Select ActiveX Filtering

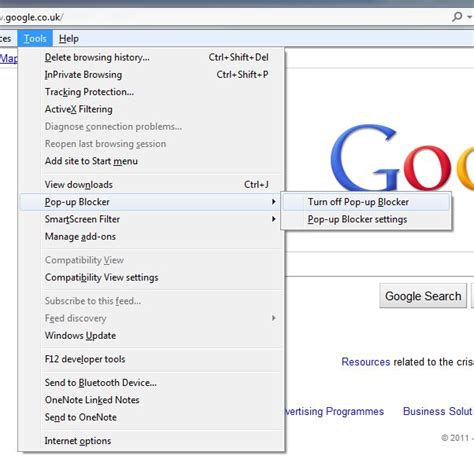[x=152, y=109]
